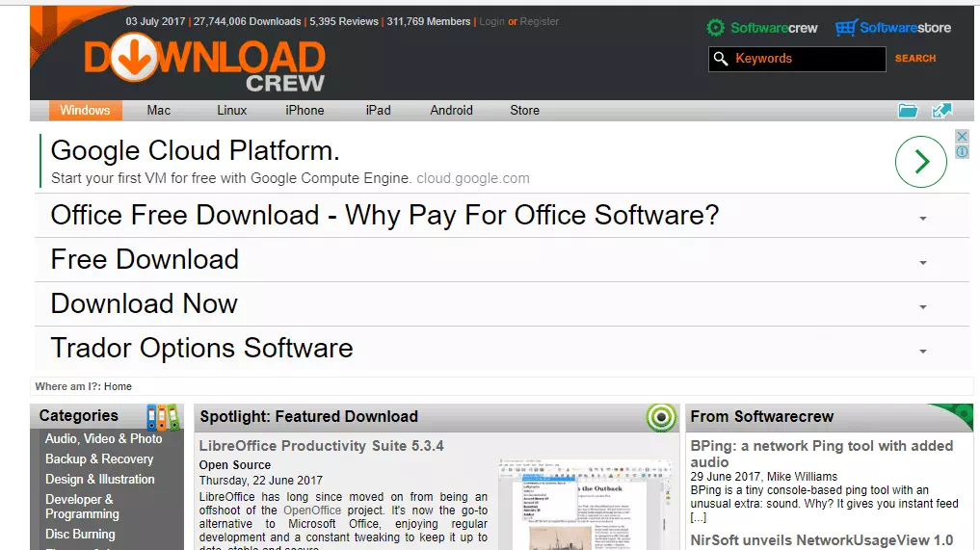Click the Spotlight: Featured Download heading

coord(308,417)
